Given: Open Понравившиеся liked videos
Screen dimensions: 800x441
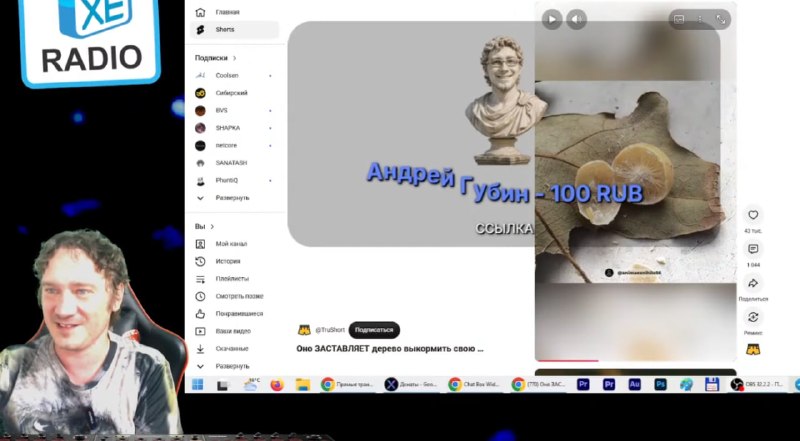Looking at the screenshot, I should click(x=235, y=313).
